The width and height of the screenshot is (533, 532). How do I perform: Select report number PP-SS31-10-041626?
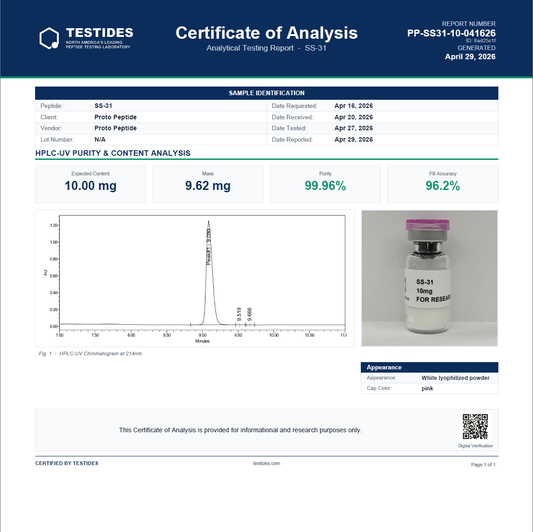point(451,33)
